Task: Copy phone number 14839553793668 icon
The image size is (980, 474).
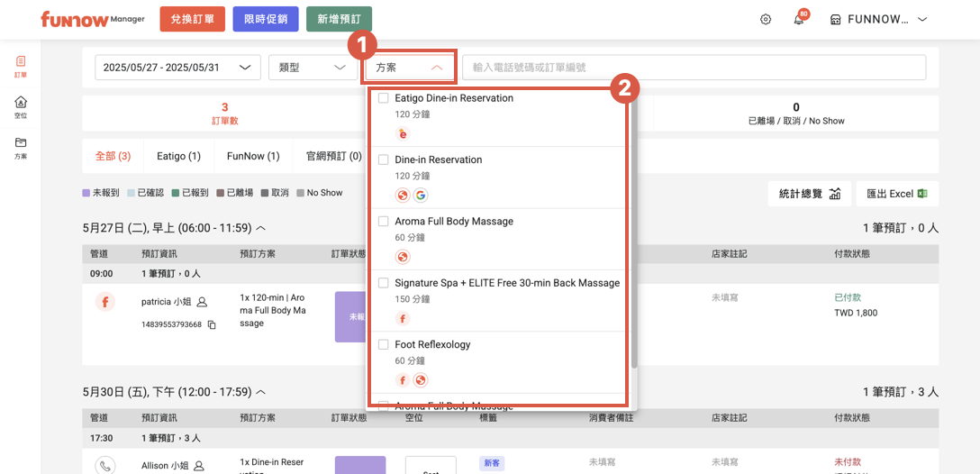Action: tap(212, 324)
